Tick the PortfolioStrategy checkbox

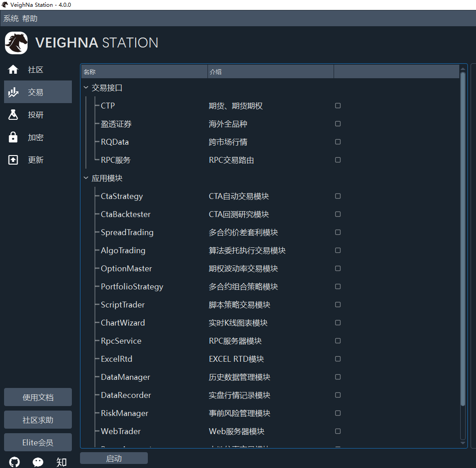tap(338, 286)
